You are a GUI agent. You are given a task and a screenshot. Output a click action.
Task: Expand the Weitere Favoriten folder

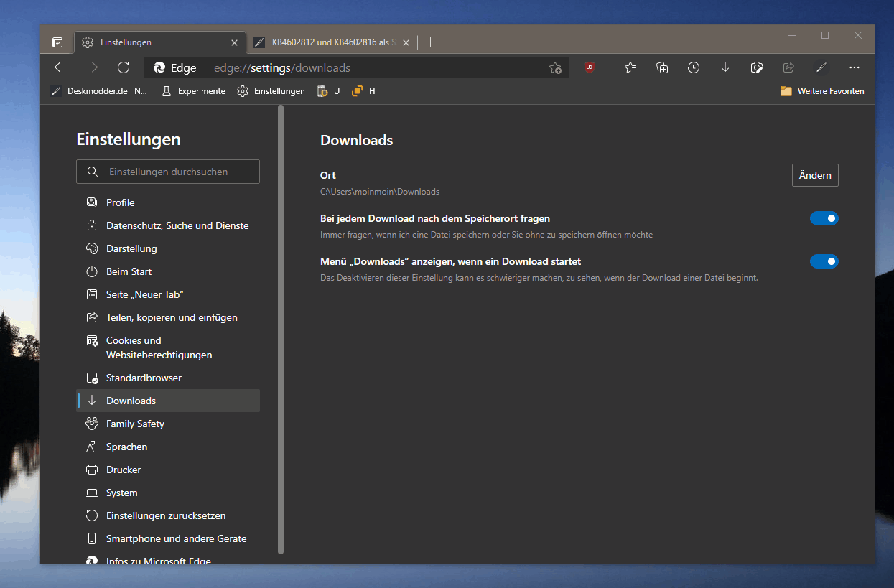click(822, 91)
